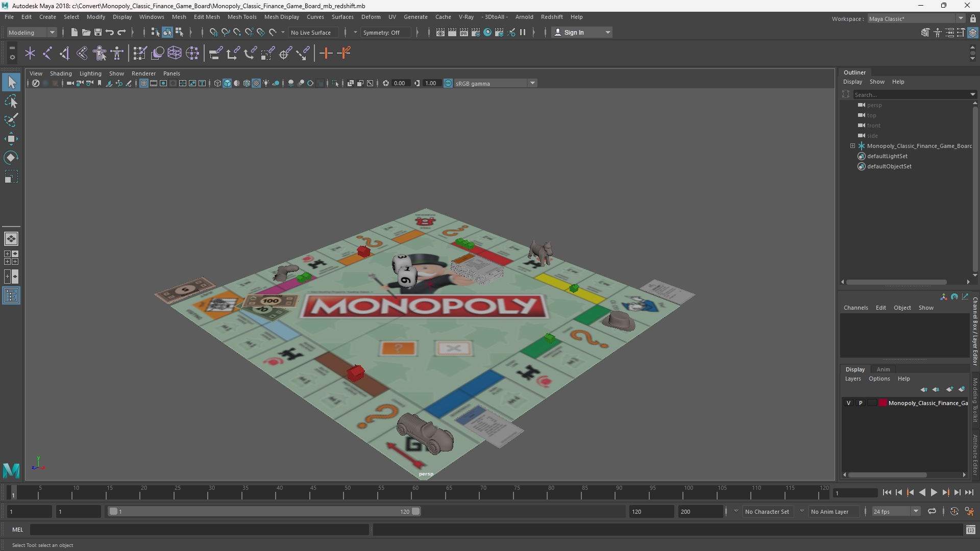Click the Single perspective view layout
This screenshot has width=980, height=551.
pos(11,239)
